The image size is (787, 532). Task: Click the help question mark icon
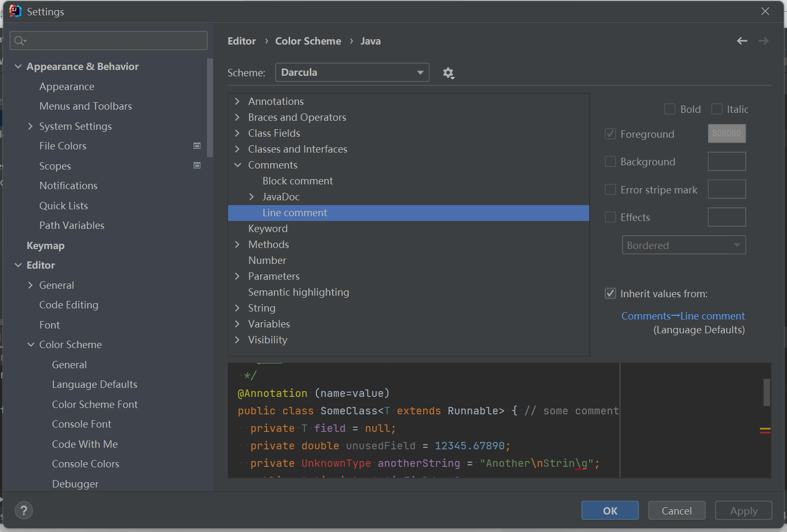(24, 510)
